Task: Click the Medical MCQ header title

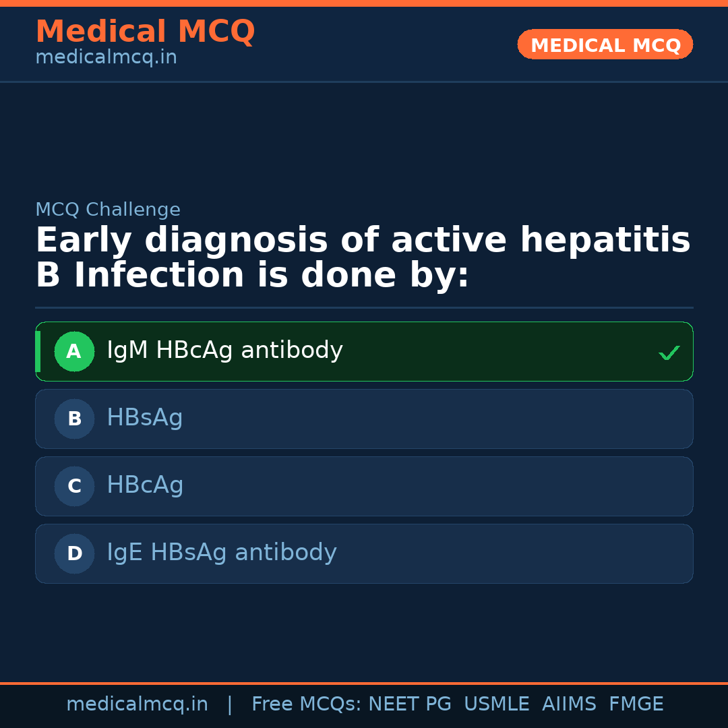Action: pyautogui.click(x=145, y=32)
